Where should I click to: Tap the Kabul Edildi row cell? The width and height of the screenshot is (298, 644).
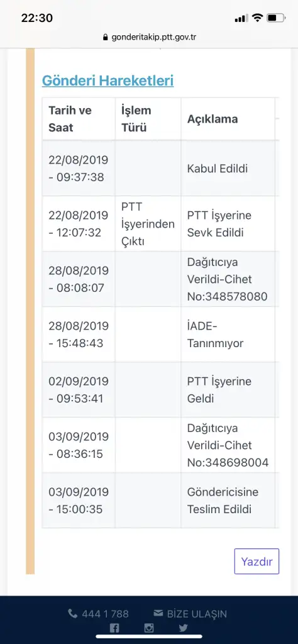tap(228, 169)
